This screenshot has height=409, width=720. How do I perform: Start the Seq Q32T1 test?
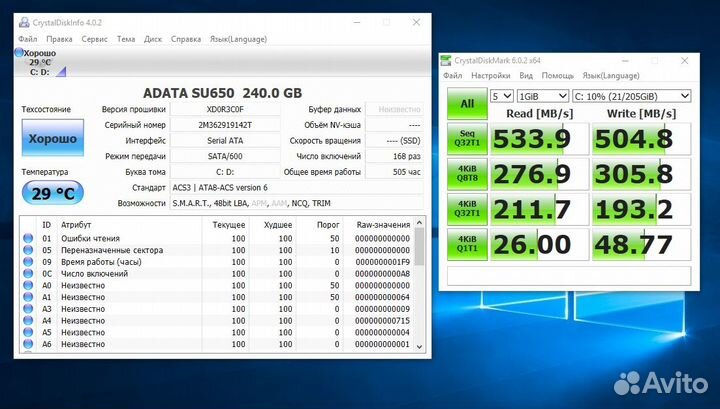coord(467,138)
